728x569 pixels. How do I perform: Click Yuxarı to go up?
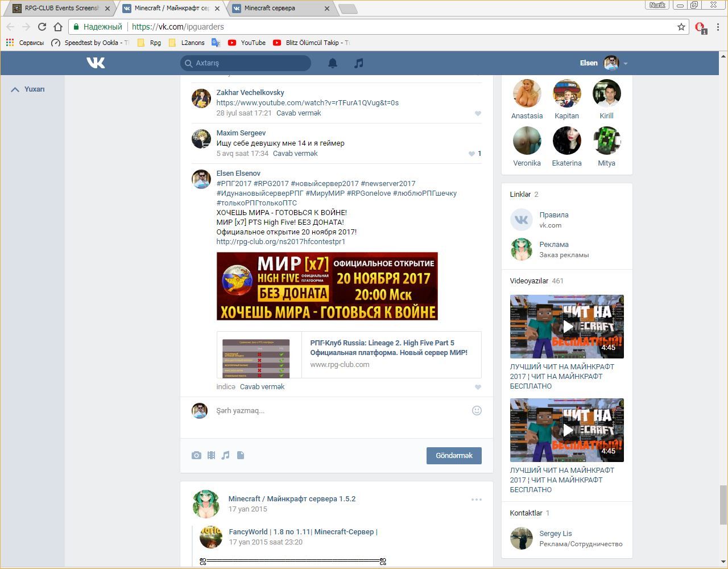(28, 89)
